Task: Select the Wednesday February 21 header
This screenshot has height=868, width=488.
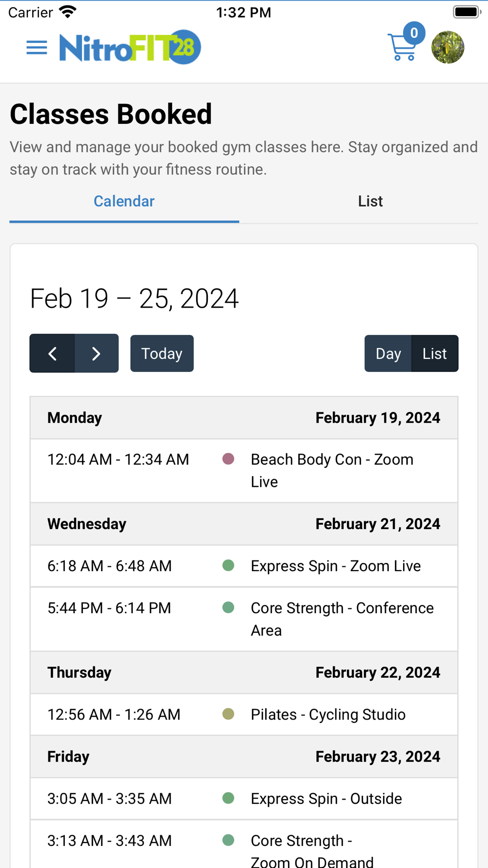Action: 244,524
